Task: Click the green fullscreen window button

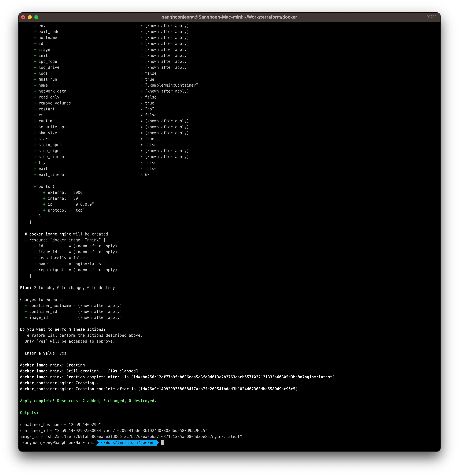Action: pyautogui.click(x=36, y=17)
